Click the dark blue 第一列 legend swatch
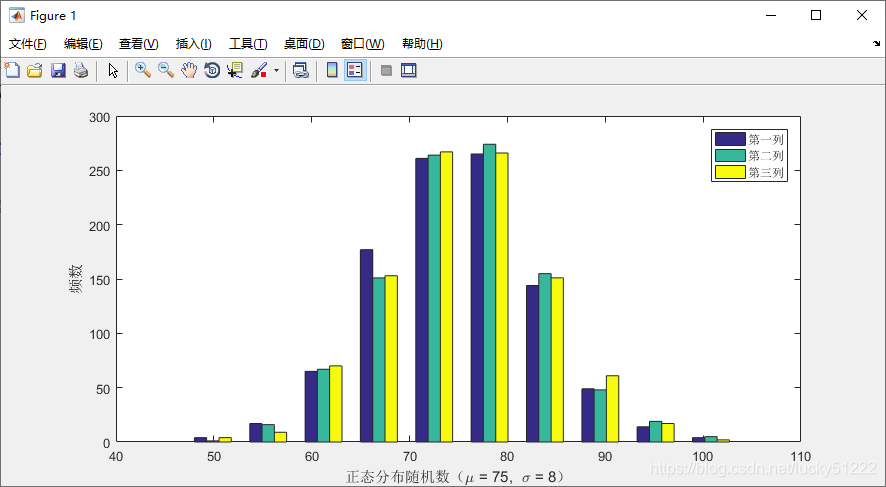886x487 pixels. 730,138
